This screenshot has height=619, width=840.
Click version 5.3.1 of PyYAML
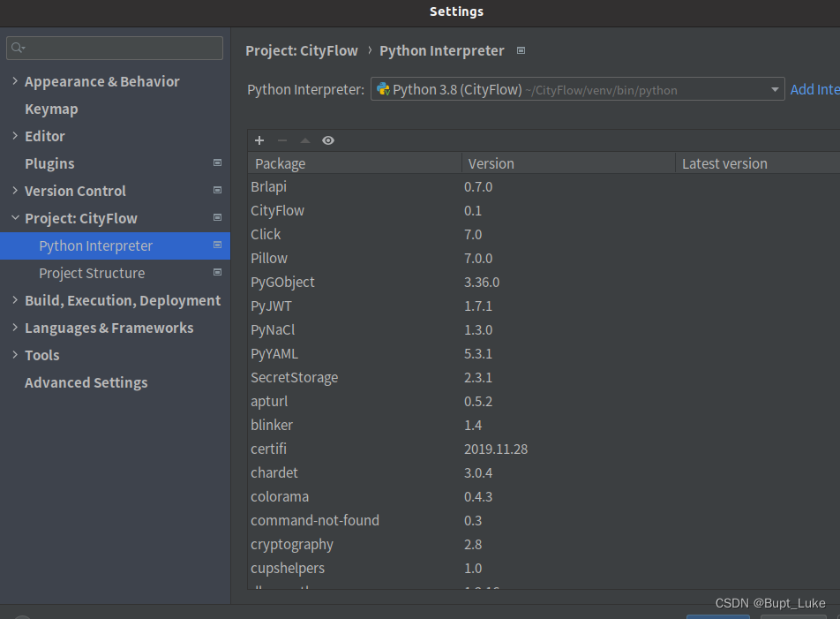(x=478, y=354)
